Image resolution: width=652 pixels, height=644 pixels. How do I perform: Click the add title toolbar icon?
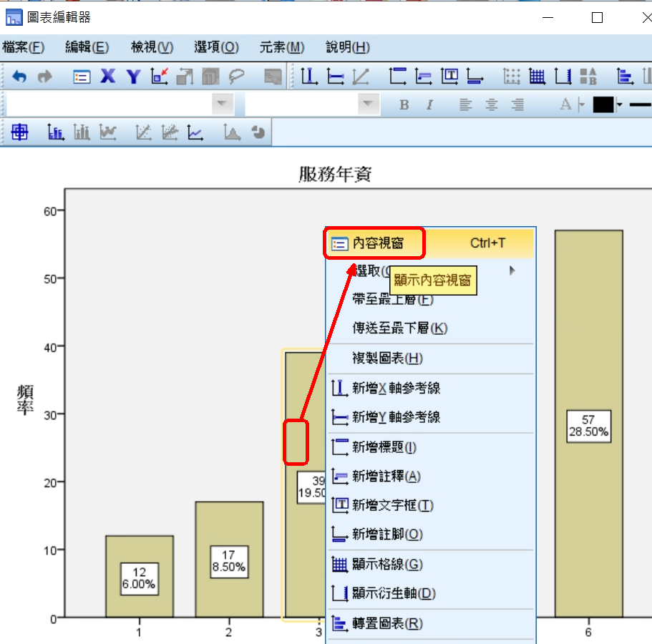(397, 77)
